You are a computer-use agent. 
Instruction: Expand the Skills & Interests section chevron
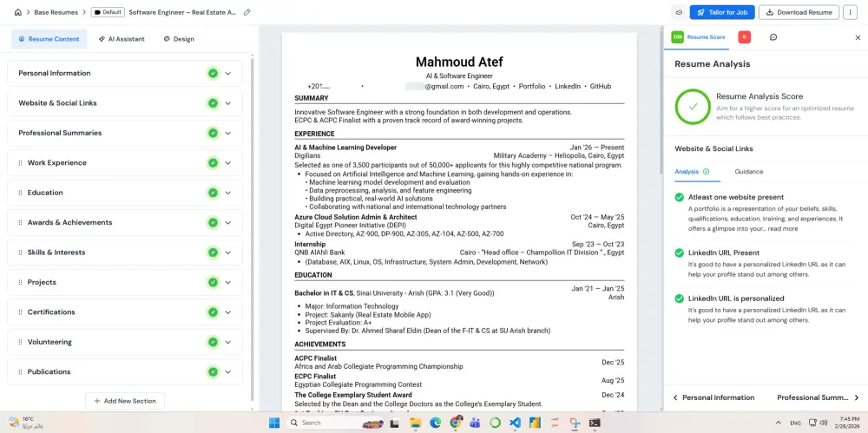[228, 253]
